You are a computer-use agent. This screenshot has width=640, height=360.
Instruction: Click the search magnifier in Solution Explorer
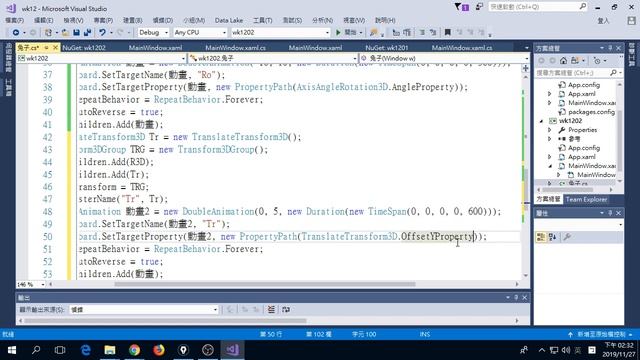[x=613, y=72]
